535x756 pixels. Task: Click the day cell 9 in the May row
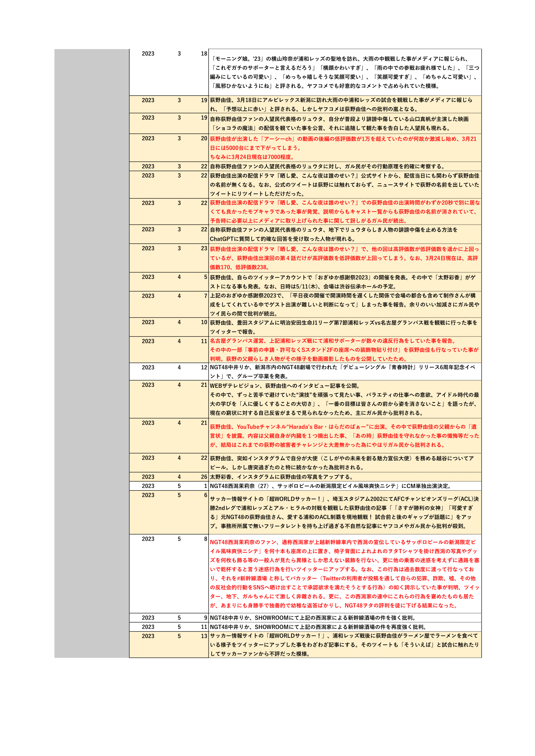point(205,618)
